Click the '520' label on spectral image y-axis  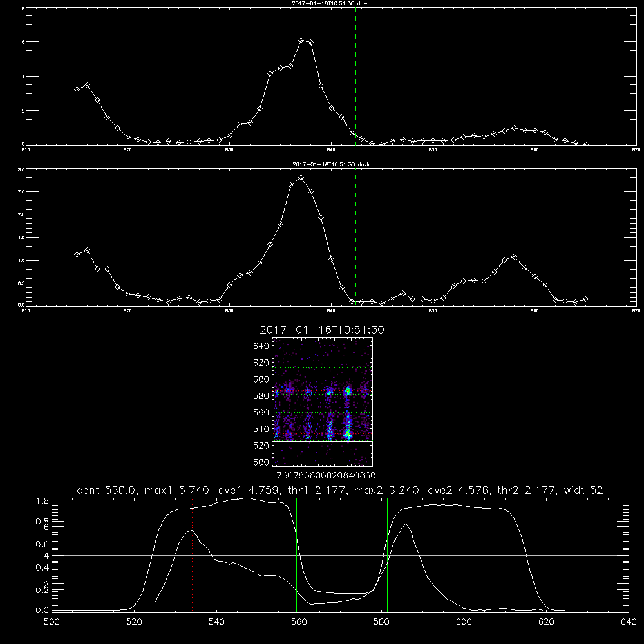[x=261, y=446]
